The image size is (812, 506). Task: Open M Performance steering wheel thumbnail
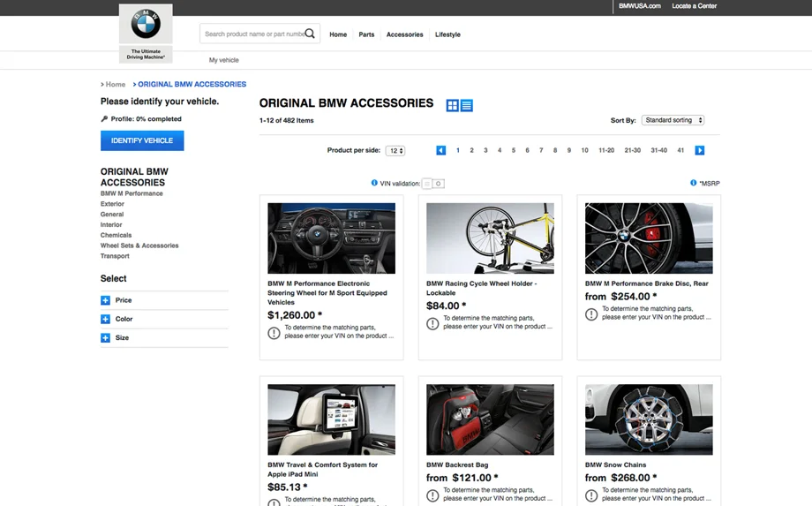[x=332, y=238]
